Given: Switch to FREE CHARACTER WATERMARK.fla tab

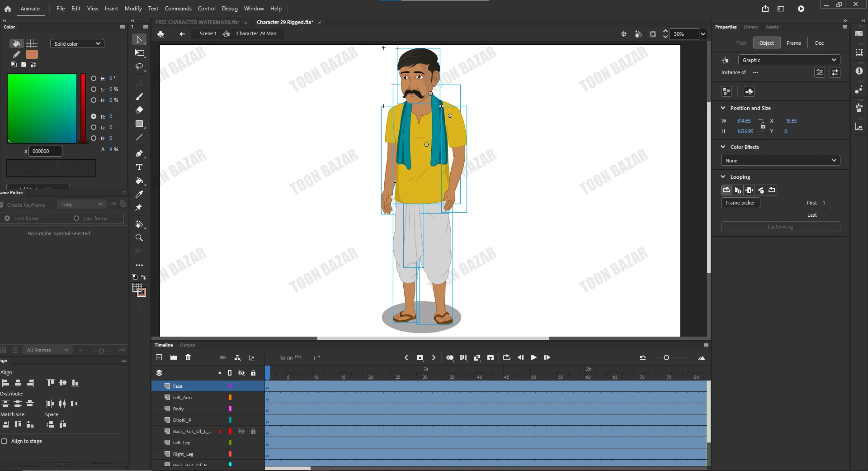Looking at the screenshot, I should click(198, 22).
